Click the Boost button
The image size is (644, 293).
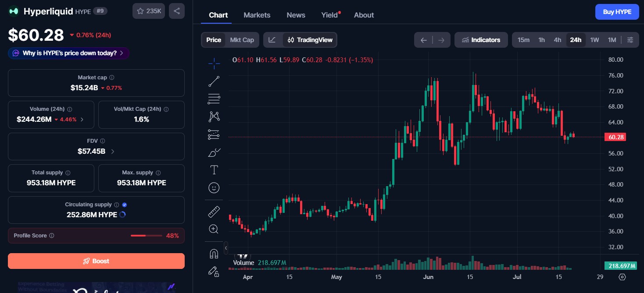coord(96,261)
